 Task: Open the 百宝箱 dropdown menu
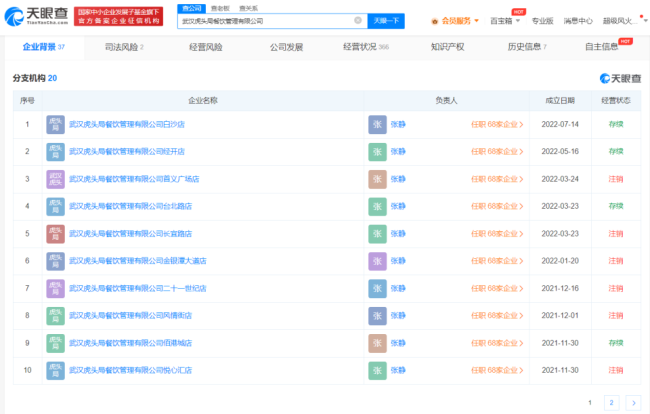(x=505, y=21)
